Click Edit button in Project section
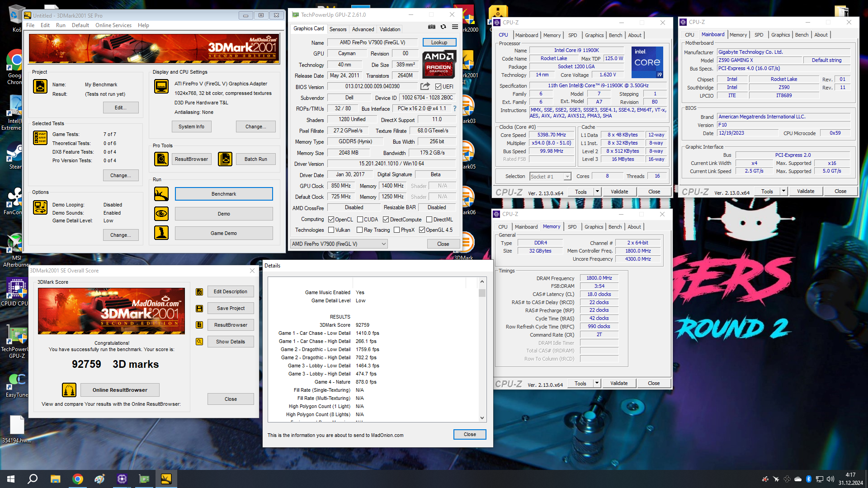The image size is (868, 488). click(x=120, y=108)
